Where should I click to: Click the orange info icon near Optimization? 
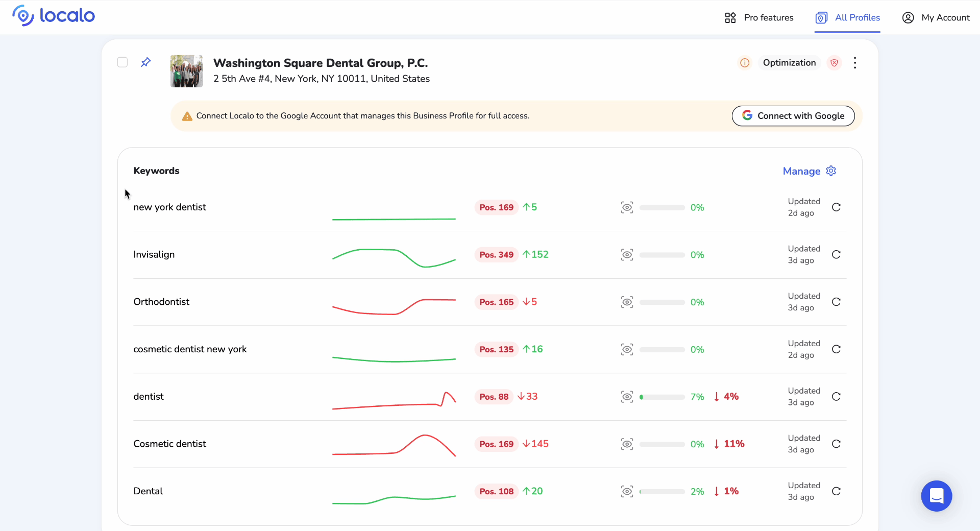745,63
